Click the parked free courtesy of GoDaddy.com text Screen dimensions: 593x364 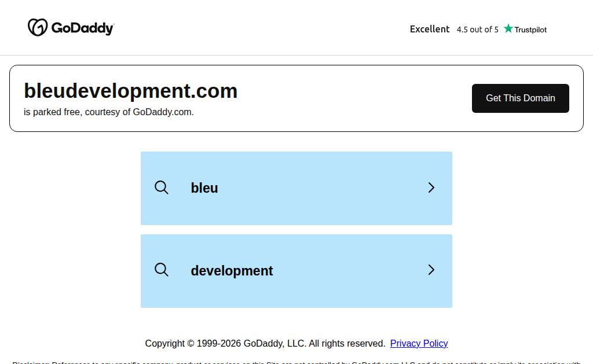(108, 112)
